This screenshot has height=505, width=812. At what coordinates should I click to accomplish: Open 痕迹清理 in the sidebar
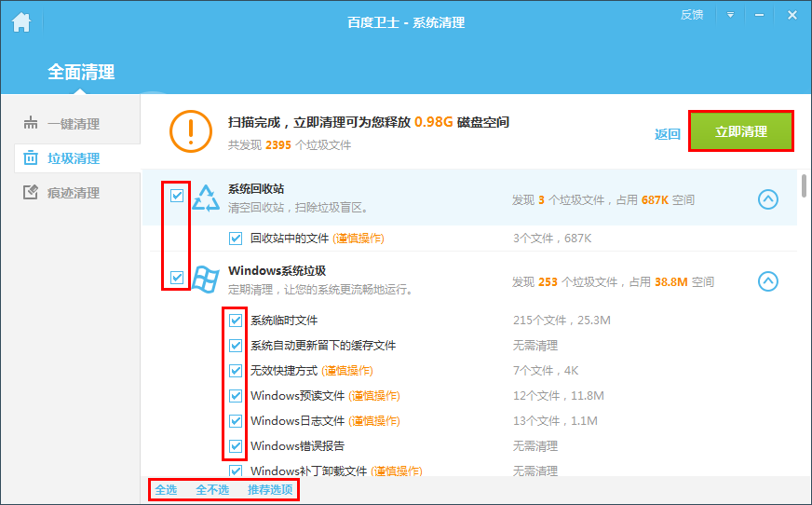tap(74, 193)
